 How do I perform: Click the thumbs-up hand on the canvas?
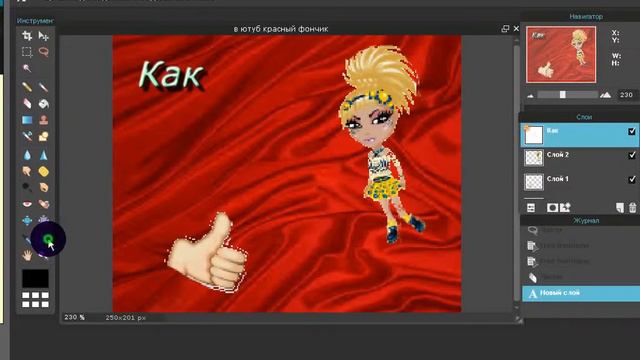(x=207, y=253)
